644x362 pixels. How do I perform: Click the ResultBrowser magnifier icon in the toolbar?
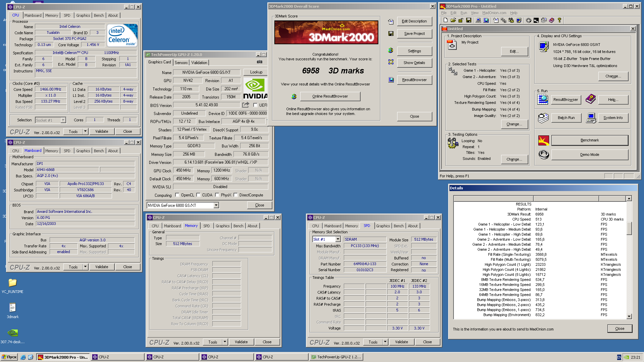(x=486, y=20)
